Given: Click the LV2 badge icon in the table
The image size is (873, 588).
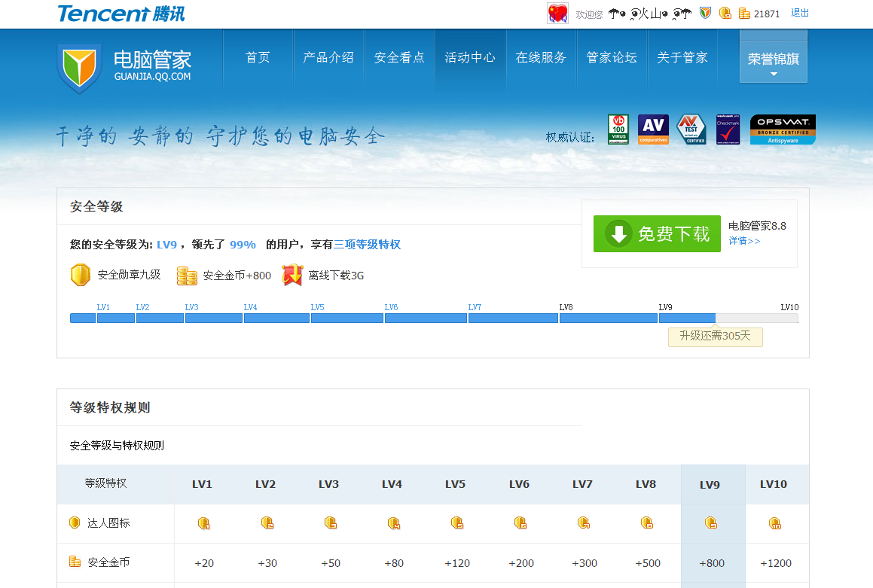Looking at the screenshot, I should [267, 523].
